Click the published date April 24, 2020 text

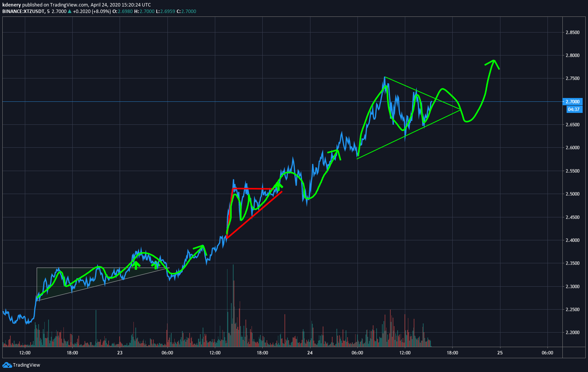[106, 5]
